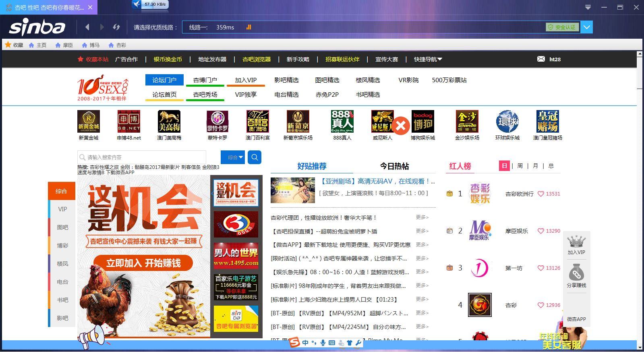Image resolution: width=644 pixels, height=352 pixels.
Task: Select 书吧 in the left sidebar
Action: pyautogui.click(x=62, y=300)
